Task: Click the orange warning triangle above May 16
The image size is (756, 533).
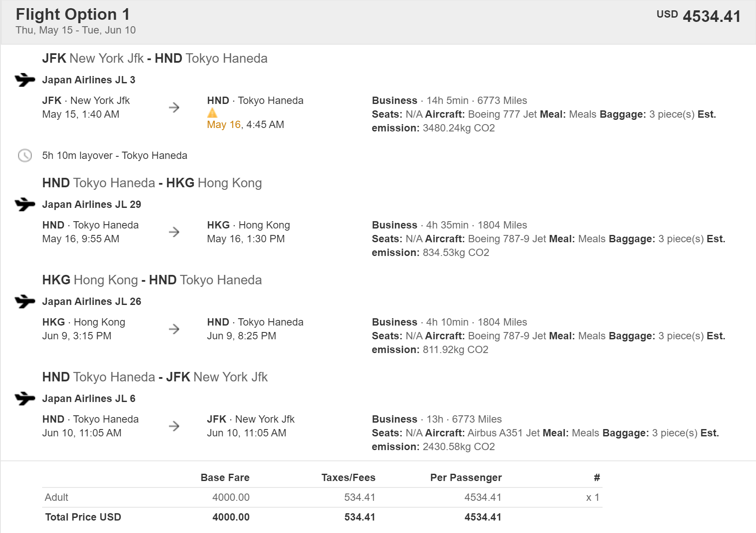Action: click(212, 113)
